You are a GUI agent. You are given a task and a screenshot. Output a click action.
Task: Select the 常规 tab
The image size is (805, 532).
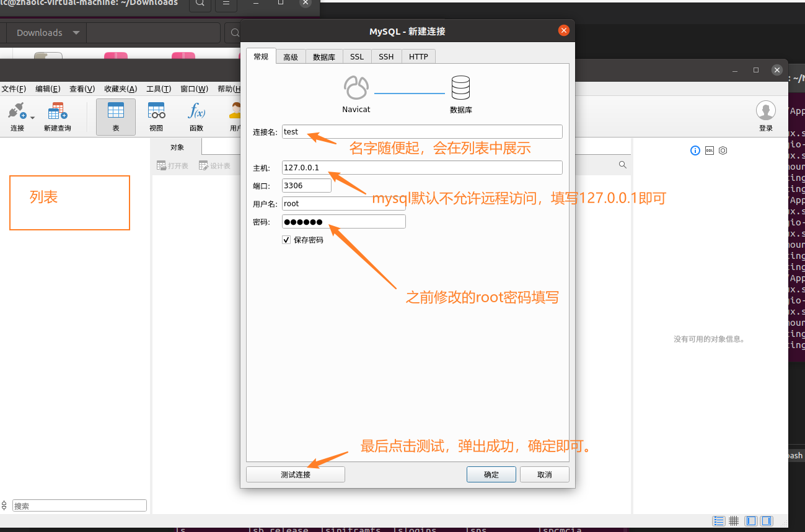[261, 56]
